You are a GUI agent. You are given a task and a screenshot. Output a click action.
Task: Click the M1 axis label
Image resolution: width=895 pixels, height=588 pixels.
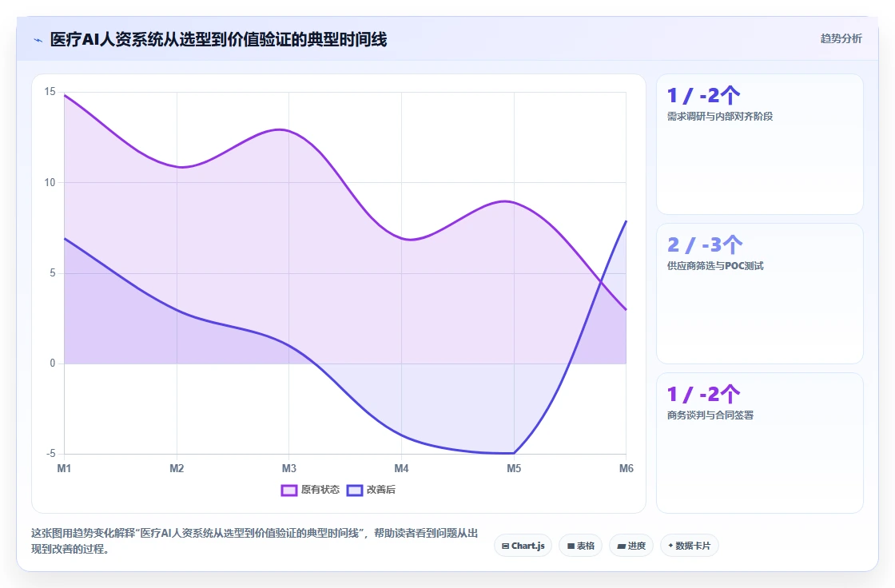tap(64, 469)
